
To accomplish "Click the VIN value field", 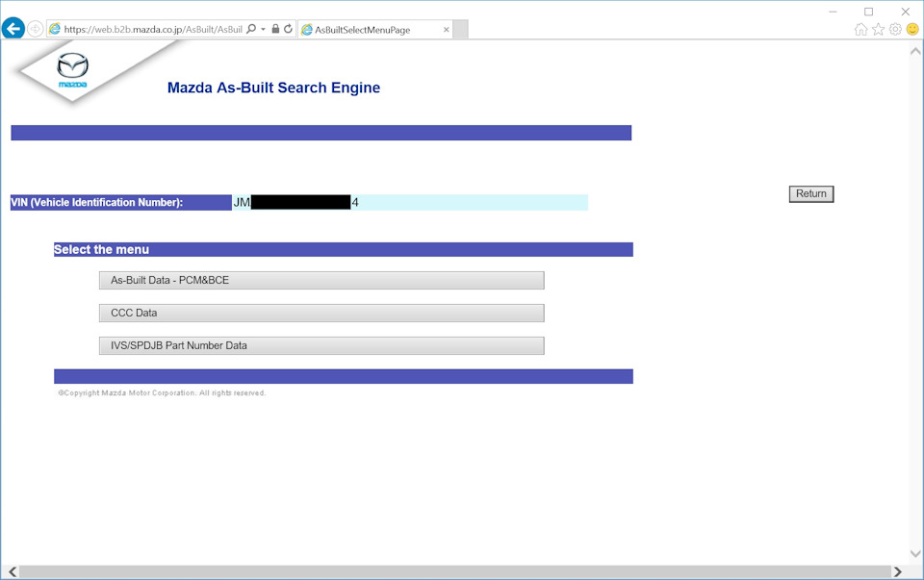I will pos(410,203).
